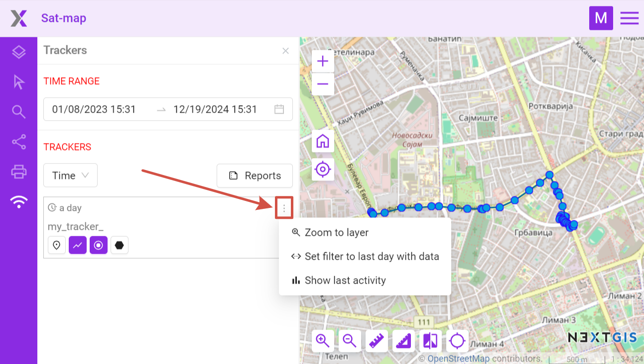Screen dimensions: 644x364
Task: Close the Trackers panel
Action: coord(285,51)
